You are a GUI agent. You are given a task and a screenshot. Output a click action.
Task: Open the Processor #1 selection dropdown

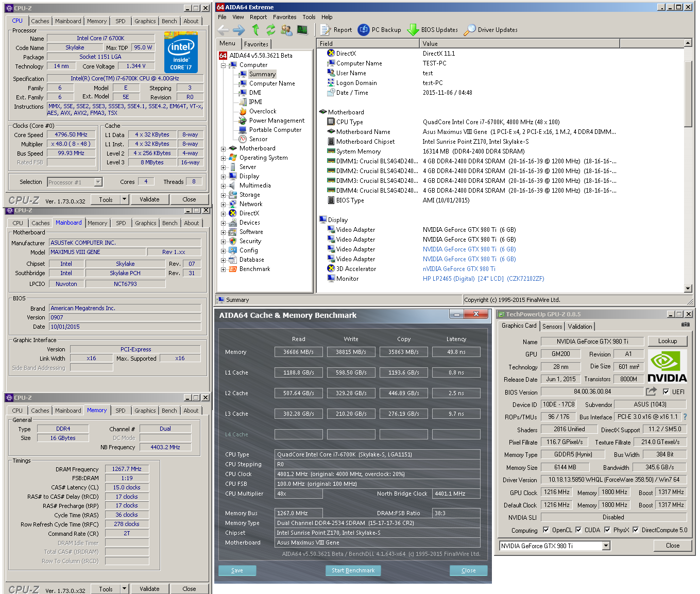point(98,182)
